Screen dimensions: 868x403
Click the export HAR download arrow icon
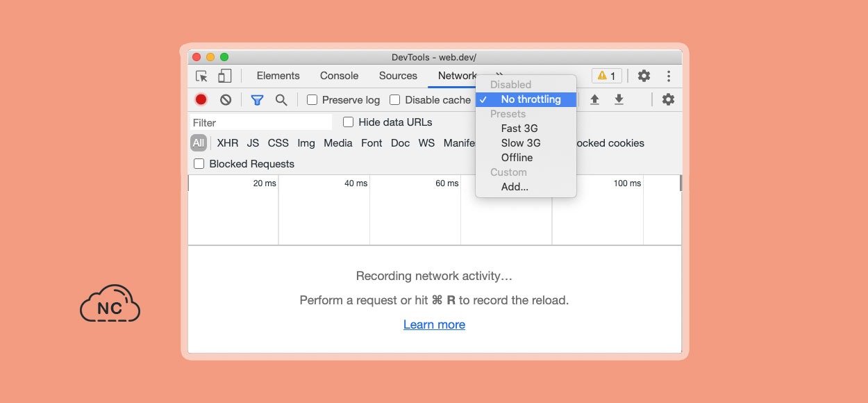619,99
